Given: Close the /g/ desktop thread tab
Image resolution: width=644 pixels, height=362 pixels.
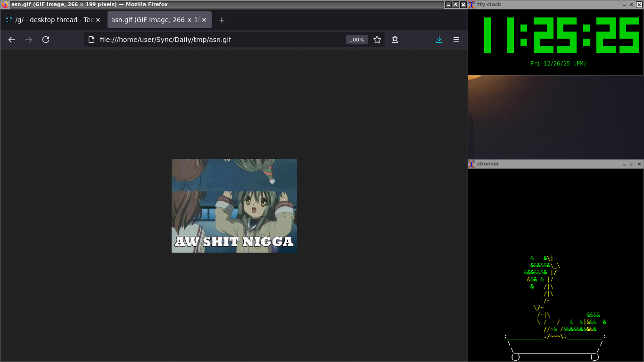Looking at the screenshot, I should pos(98,20).
